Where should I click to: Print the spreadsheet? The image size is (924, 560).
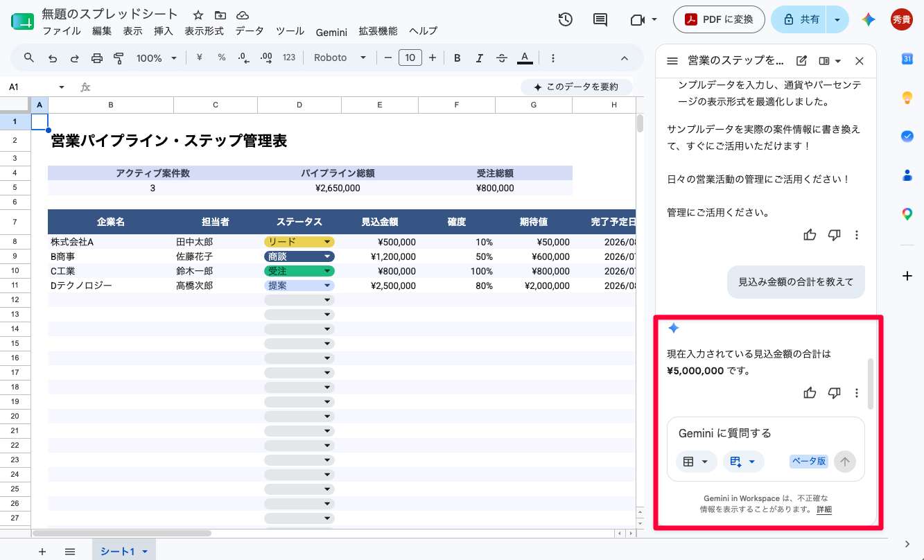tap(97, 58)
